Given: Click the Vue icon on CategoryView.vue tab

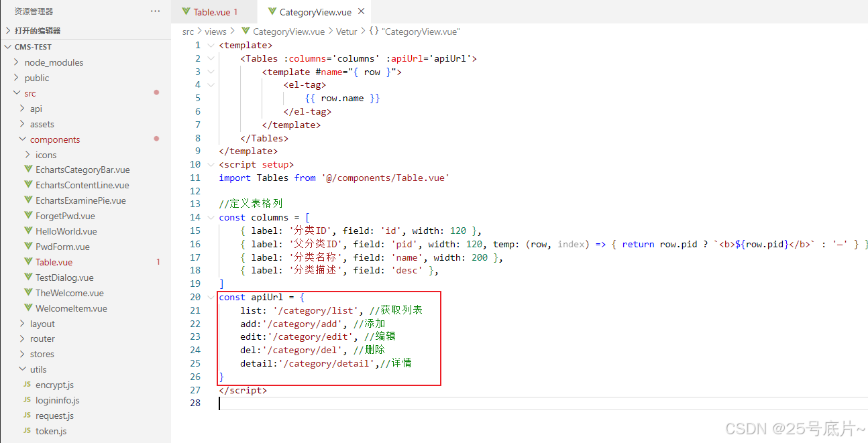Looking at the screenshot, I should (272, 11).
